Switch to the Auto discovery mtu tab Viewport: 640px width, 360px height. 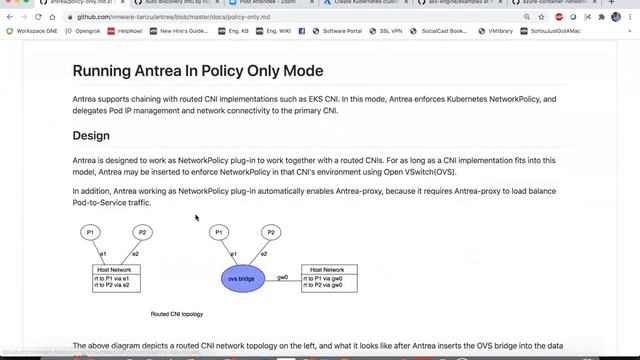click(177, 2)
